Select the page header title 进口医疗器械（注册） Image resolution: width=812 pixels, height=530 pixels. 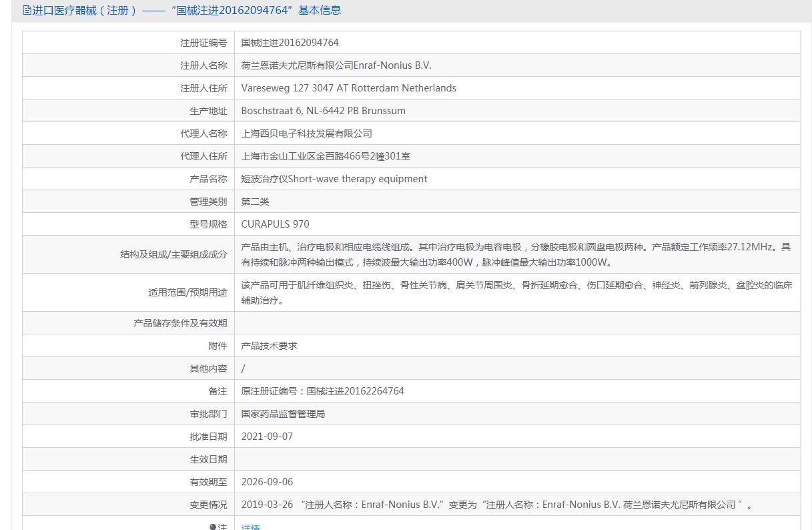tap(85, 10)
